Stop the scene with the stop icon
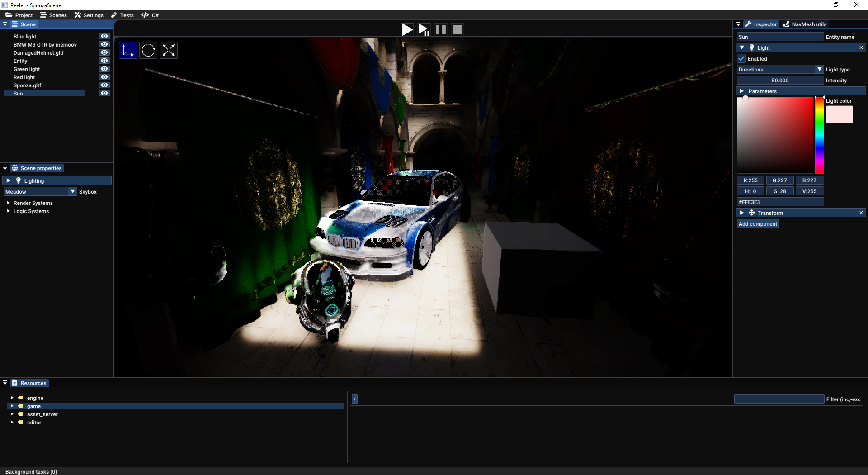 [x=458, y=30]
